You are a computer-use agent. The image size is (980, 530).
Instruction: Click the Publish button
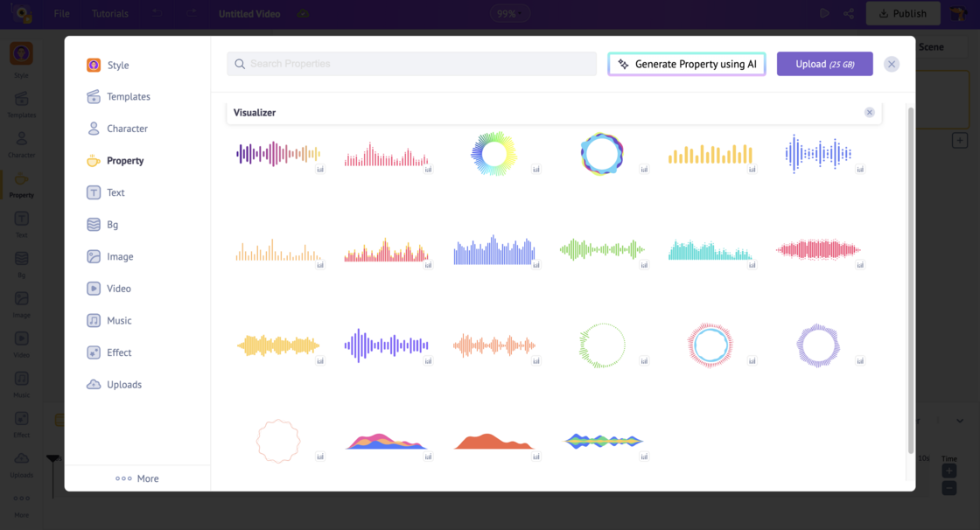903,13
